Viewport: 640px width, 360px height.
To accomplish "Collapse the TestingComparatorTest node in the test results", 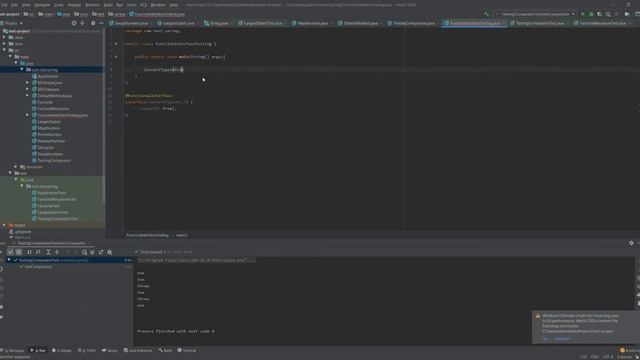I will (9, 260).
